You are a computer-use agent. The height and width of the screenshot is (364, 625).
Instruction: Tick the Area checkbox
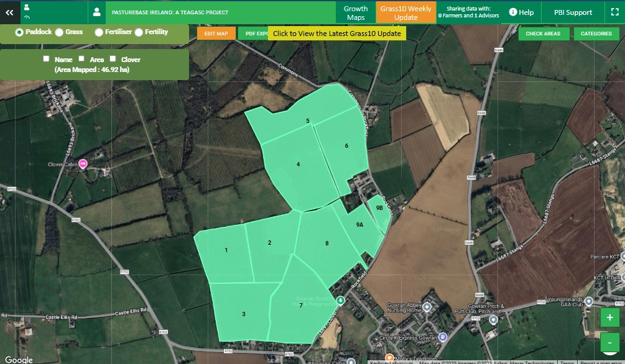click(x=82, y=59)
